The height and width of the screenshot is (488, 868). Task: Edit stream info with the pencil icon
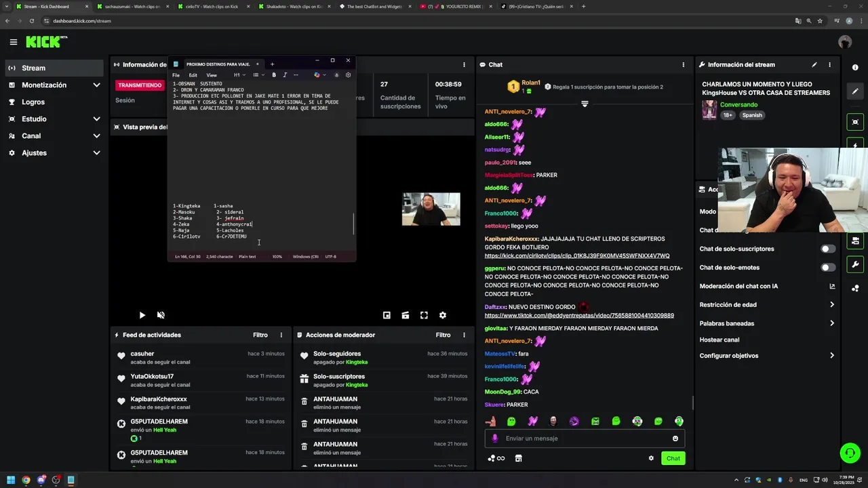pos(814,64)
